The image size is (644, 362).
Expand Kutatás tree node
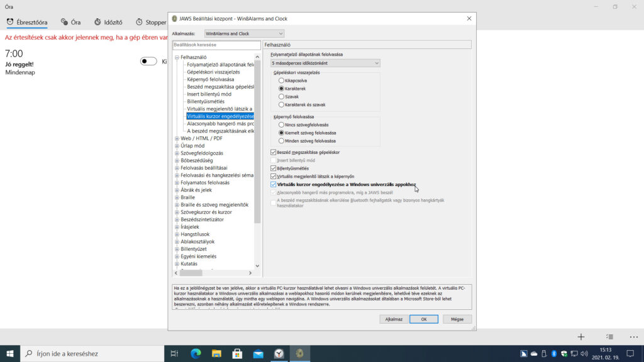pos(177,264)
